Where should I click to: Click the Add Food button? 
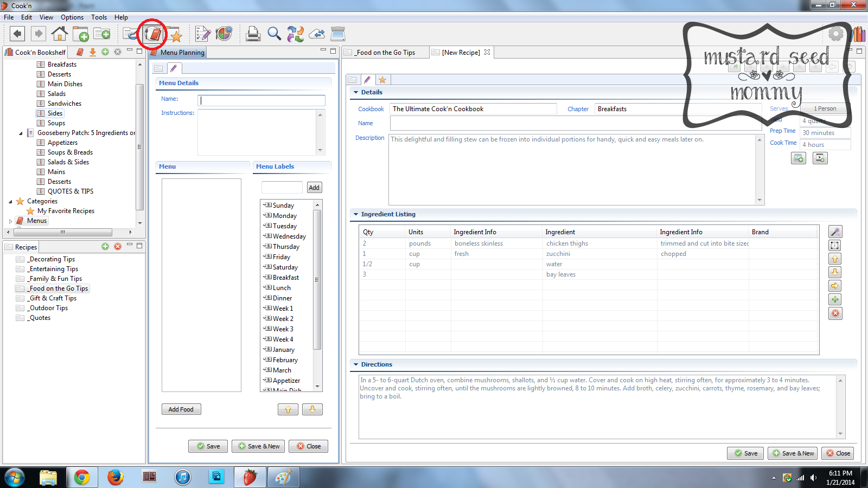(x=181, y=409)
